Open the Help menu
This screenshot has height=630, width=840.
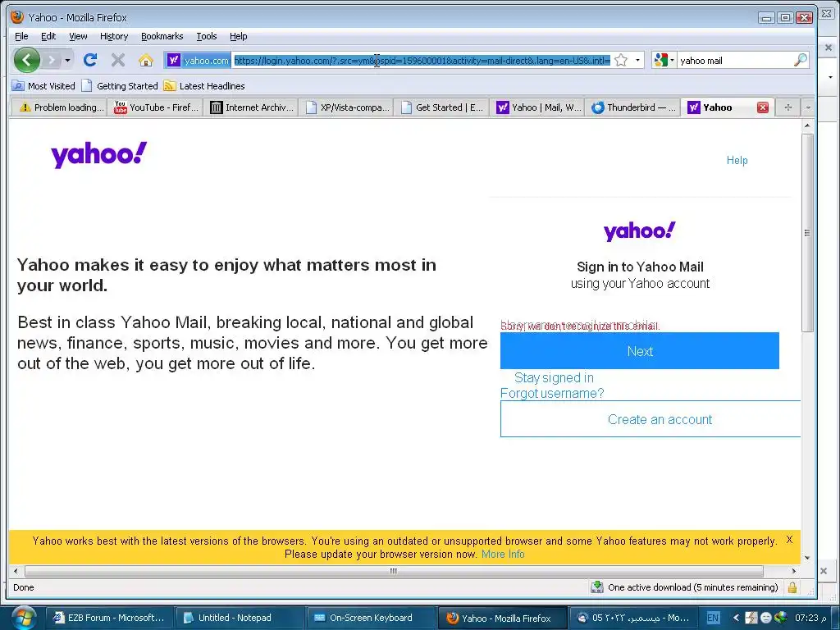[x=239, y=36]
